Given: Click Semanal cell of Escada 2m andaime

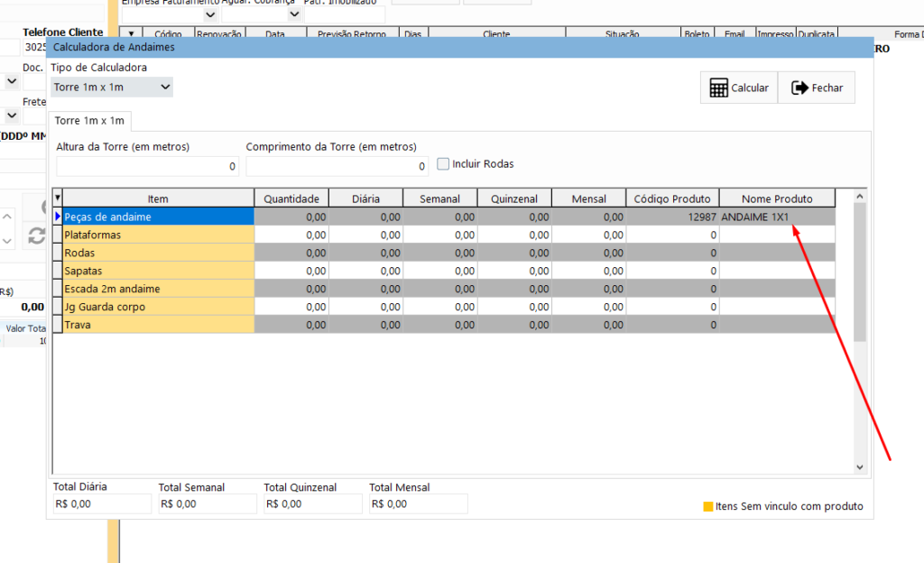Looking at the screenshot, I should tap(439, 289).
